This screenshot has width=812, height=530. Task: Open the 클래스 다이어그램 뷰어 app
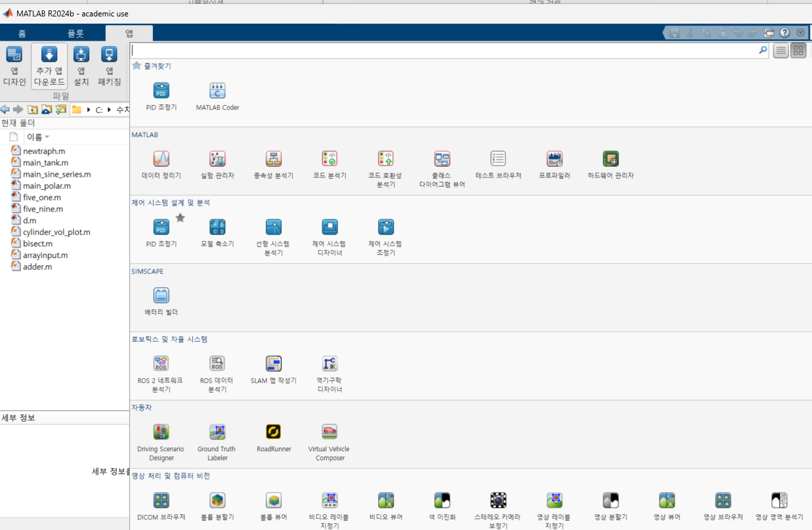(x=442, y=169)
